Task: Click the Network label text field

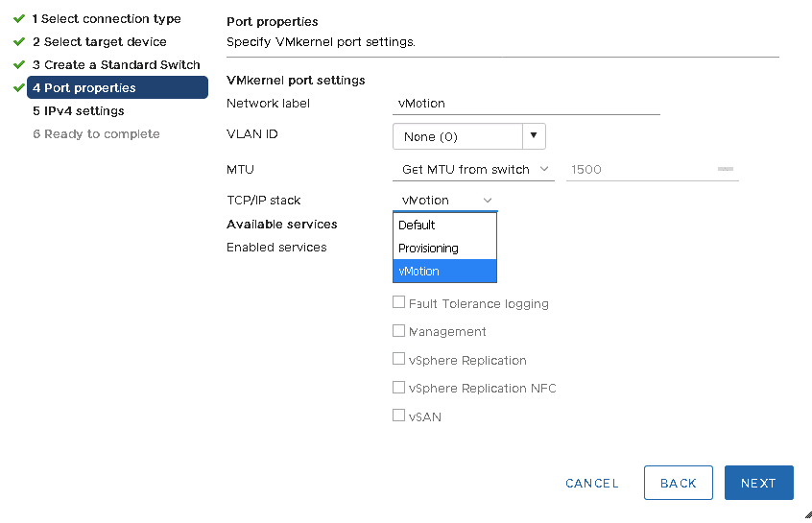Action: click(526, 104)
